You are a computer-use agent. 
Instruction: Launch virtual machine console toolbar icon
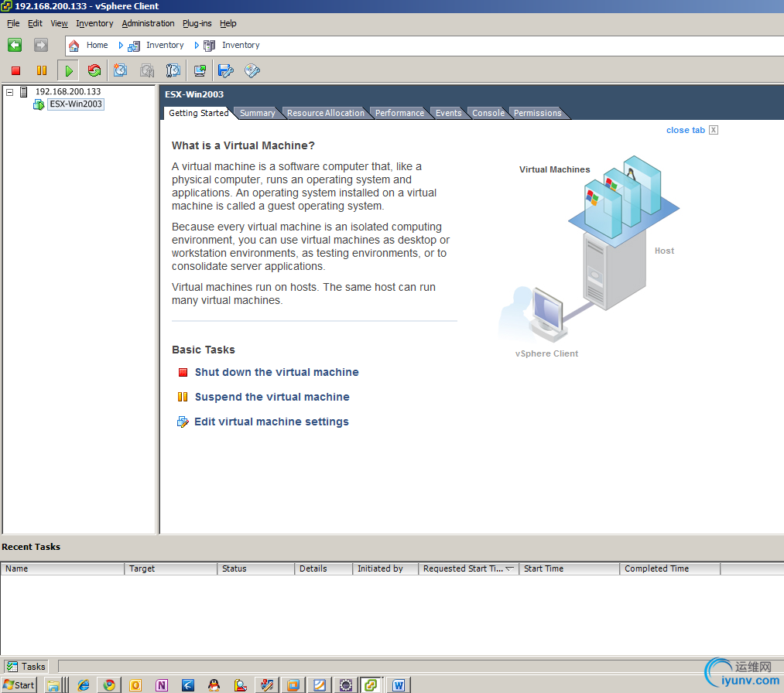click(x=200, y=70)
